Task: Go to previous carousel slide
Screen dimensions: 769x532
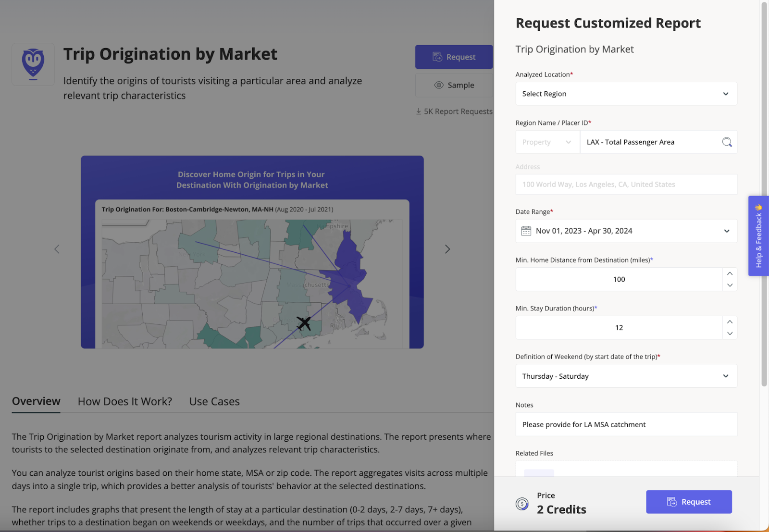Action: pos(57,249)
